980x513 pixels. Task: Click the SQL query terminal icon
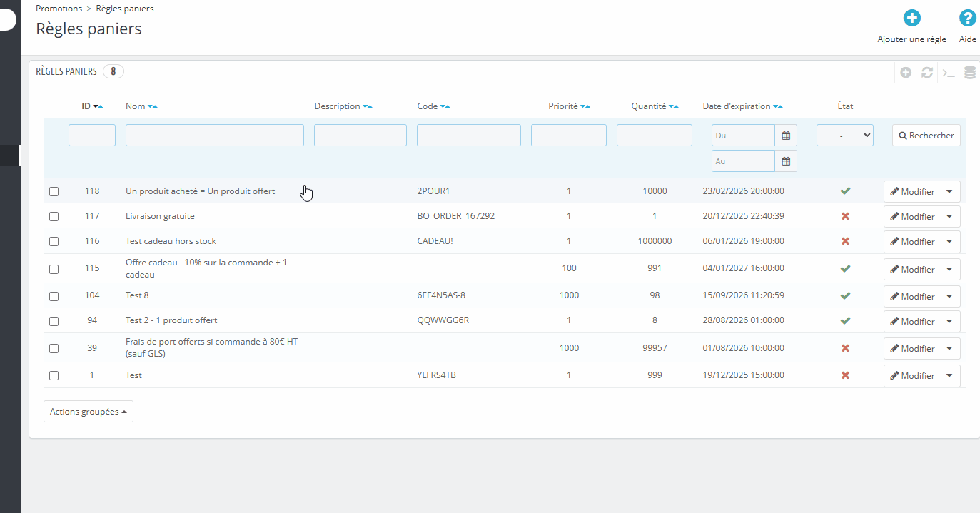pos(949,73)
